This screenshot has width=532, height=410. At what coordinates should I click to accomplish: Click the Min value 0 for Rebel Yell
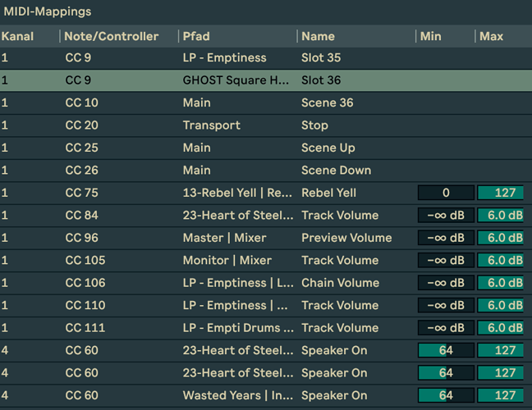446,193
